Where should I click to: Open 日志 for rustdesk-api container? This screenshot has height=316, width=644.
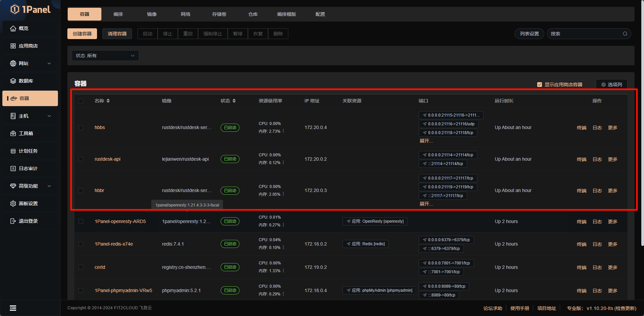point(597,159)
